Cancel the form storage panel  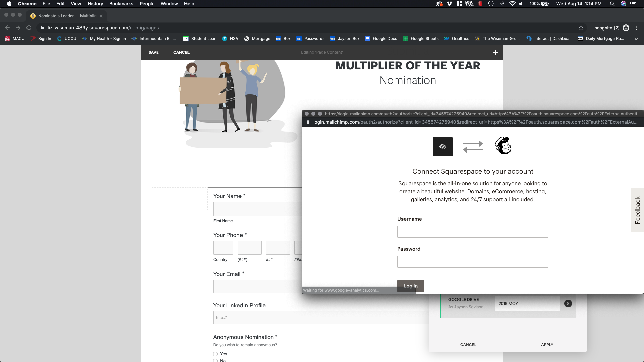click(468, 345)
